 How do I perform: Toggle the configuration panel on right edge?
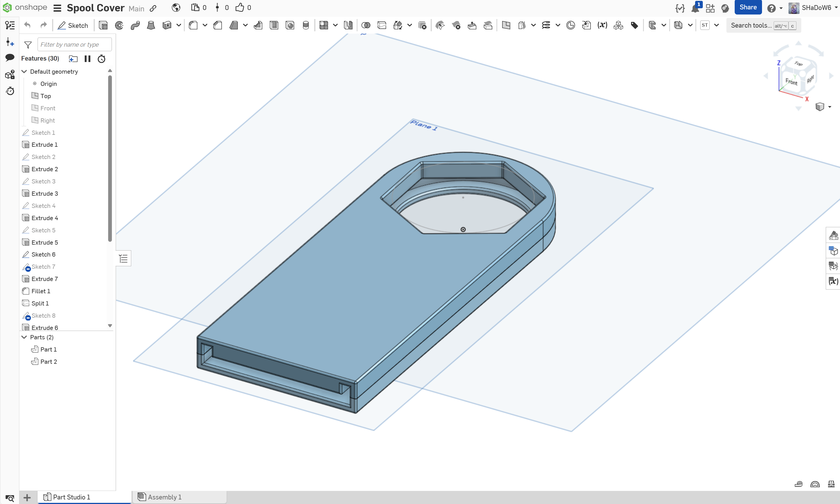[x=833, y=251]
